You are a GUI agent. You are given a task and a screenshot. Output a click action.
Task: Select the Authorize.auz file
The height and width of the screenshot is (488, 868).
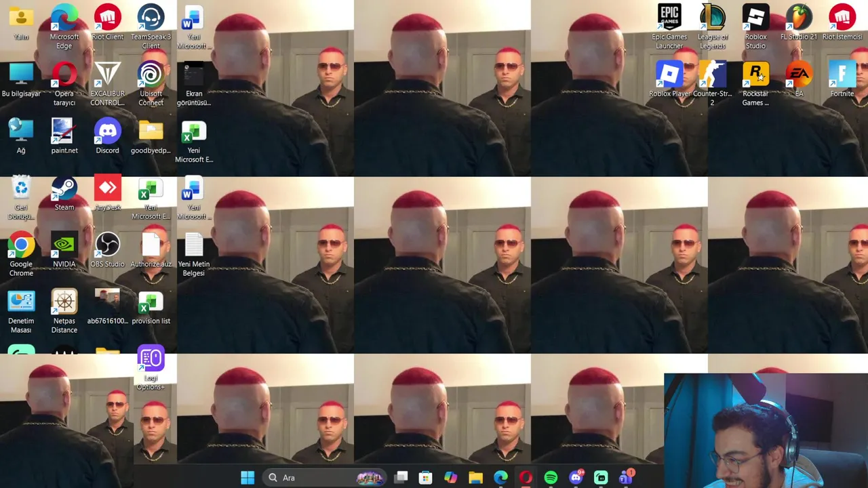coord(151,250)
